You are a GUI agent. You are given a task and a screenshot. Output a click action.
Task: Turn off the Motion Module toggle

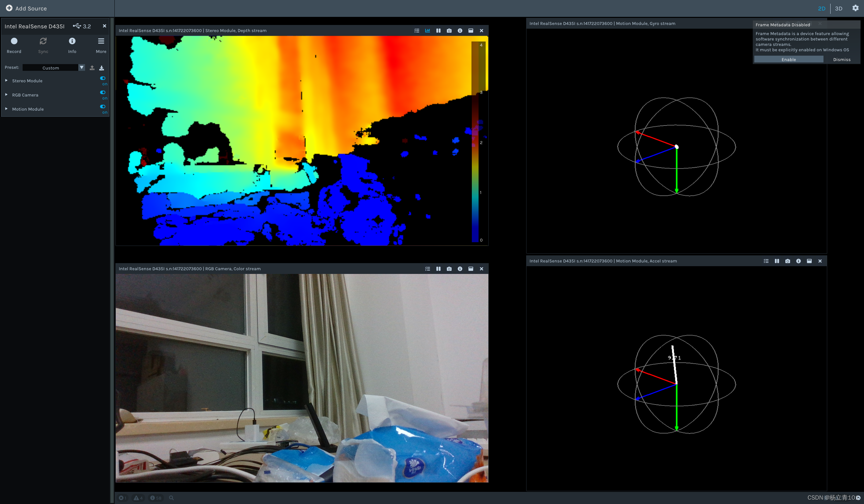[103, 107]
